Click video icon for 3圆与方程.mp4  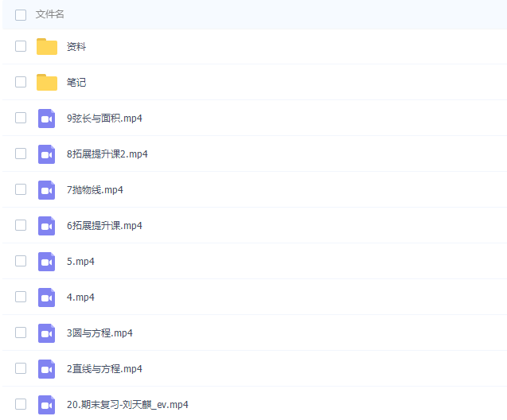47,333
